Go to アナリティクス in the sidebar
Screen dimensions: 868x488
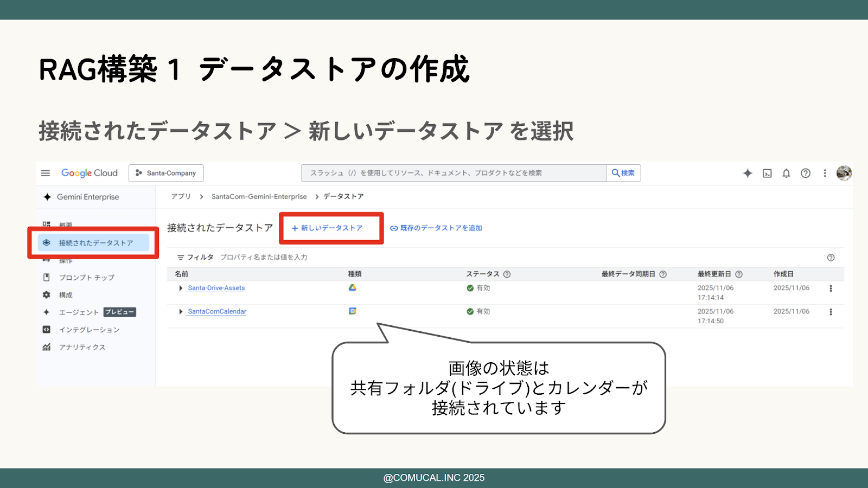[x=82, y=347]
